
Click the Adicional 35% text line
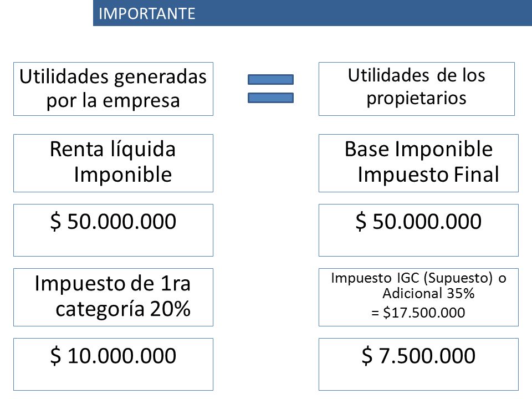(428, 294)
